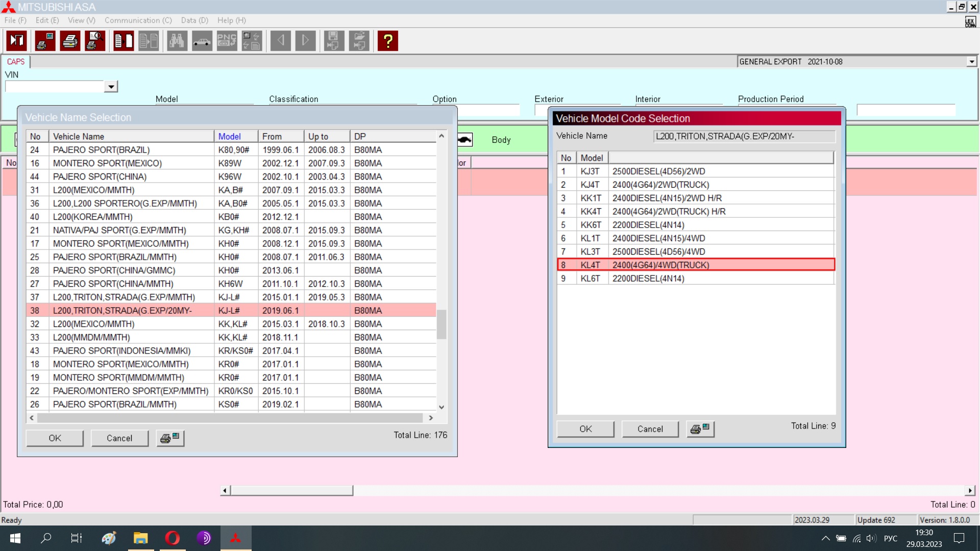Select KL1T 2400DIESEL(4N15)/4WD row
The width and height of the screenshot is (980, 551).
click(x=658, y=238)
